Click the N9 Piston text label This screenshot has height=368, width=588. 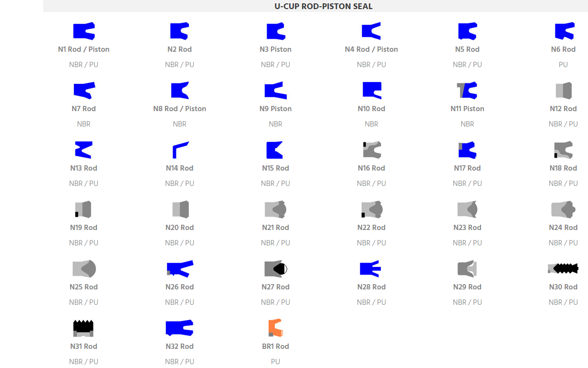275,109
